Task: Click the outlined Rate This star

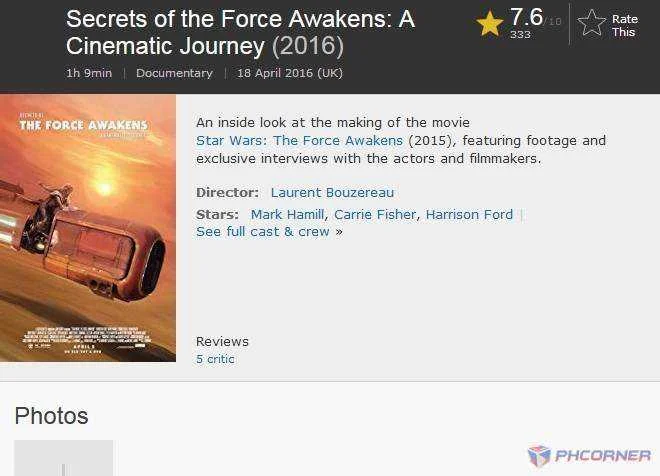Action: (x=591, y=23)
